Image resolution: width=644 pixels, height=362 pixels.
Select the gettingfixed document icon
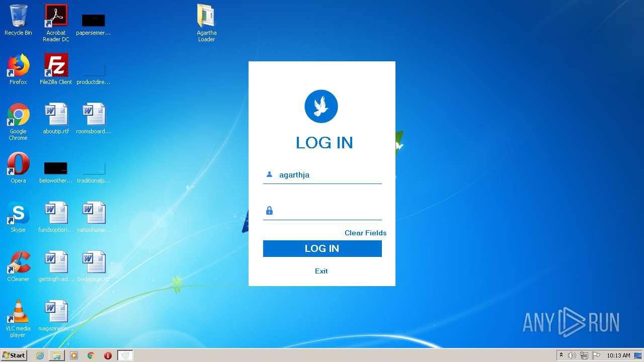[56, 266]
